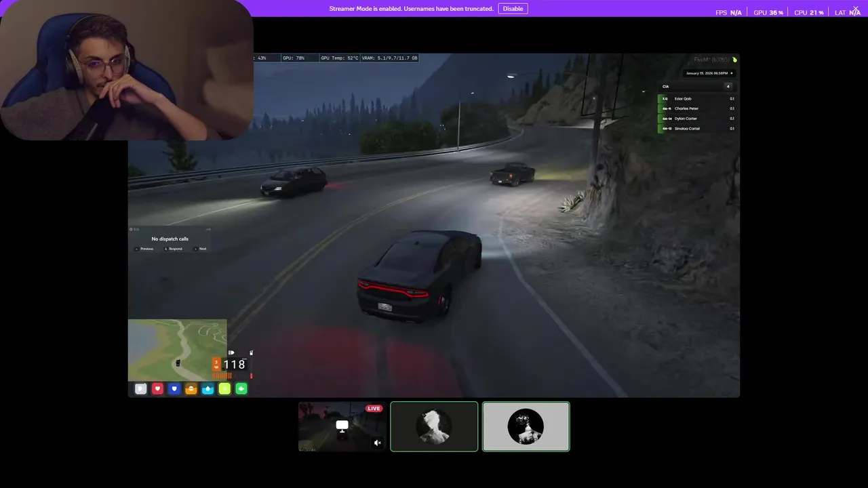Select the Ezior Qob roster row

[x=697, y=99]
